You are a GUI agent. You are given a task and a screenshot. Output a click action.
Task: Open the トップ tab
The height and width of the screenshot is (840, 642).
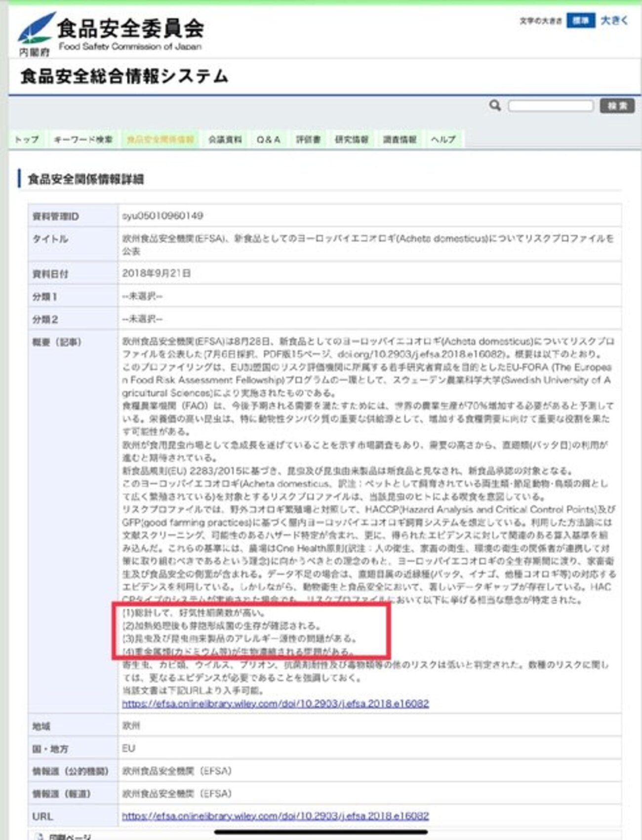pyautogui.click(x=27, y=140)
